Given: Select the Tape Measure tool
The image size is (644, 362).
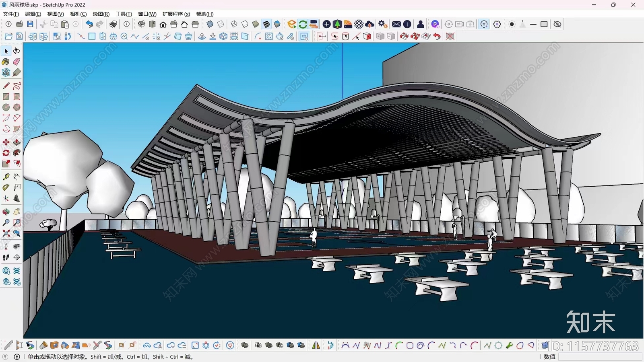Looking at the screenshot, I should (x=6, y=177).
